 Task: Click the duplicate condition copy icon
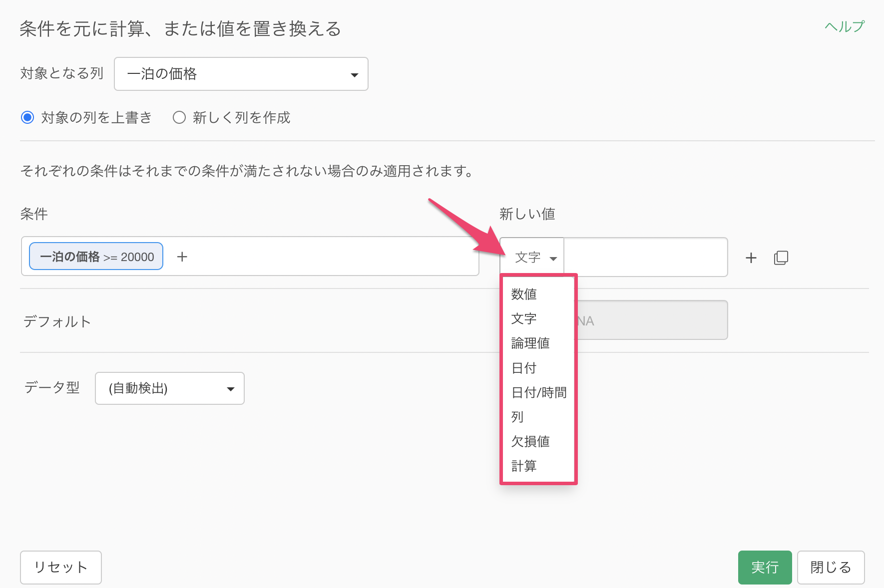coord(781,258)
